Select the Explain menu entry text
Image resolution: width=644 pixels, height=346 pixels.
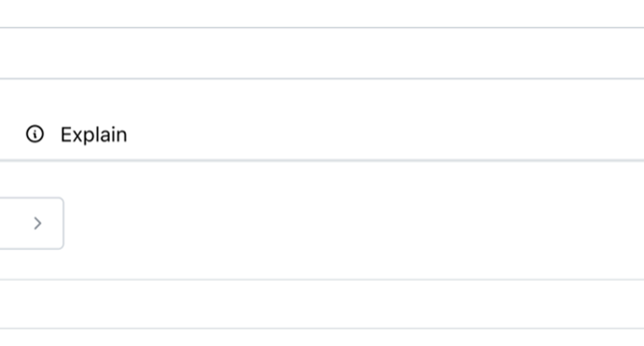pyautogui.click(x=93, y=135)
